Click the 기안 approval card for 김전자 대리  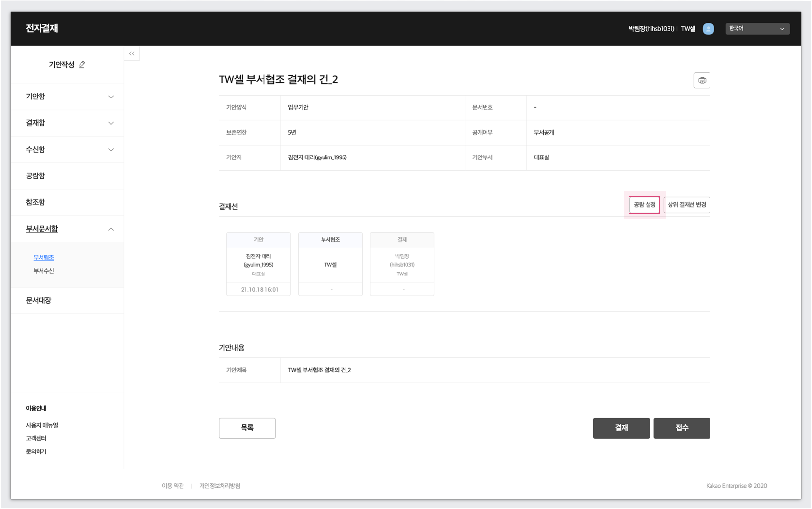coord(259,264)
